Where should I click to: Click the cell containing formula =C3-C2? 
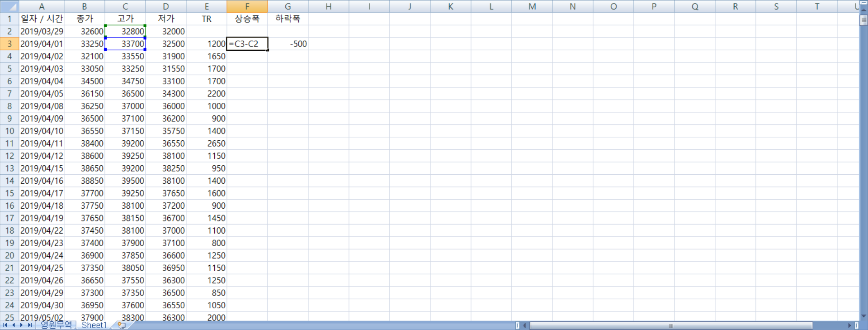coord(247,44)
